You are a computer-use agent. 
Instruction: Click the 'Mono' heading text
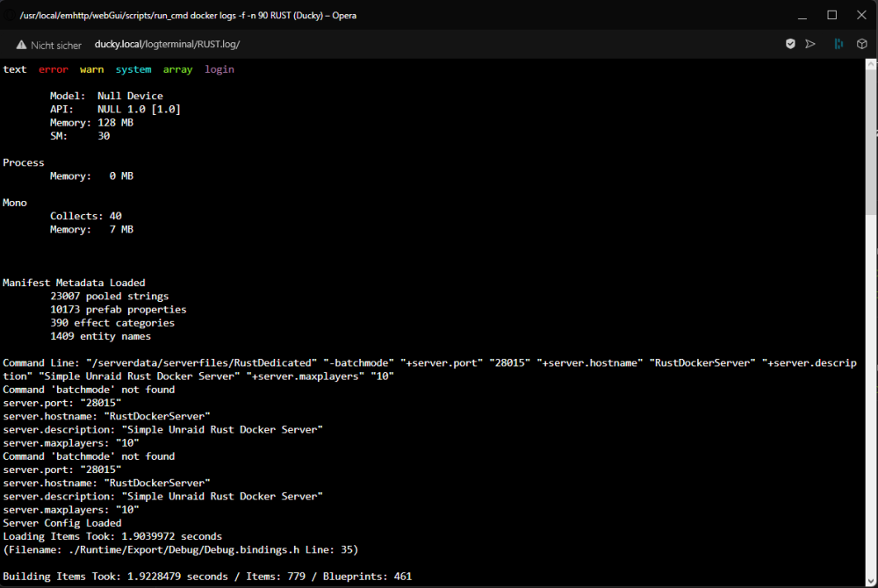(x=15, y=203)
